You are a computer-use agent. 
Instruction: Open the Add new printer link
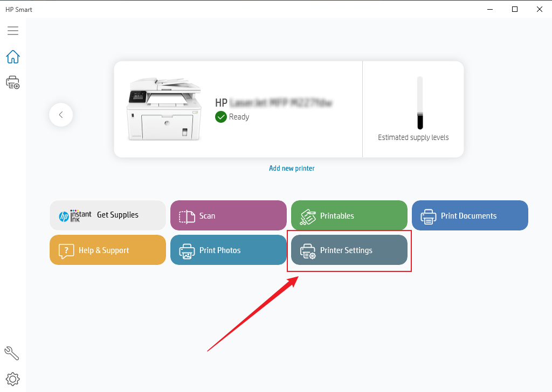point(292,169)
